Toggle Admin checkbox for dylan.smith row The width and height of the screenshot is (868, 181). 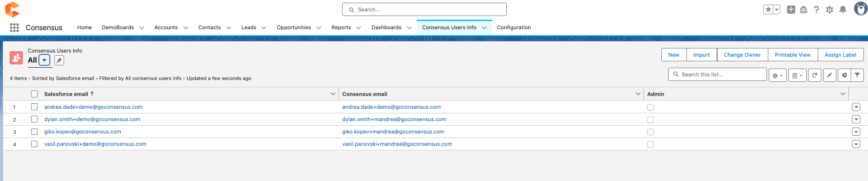coord(650,120)
